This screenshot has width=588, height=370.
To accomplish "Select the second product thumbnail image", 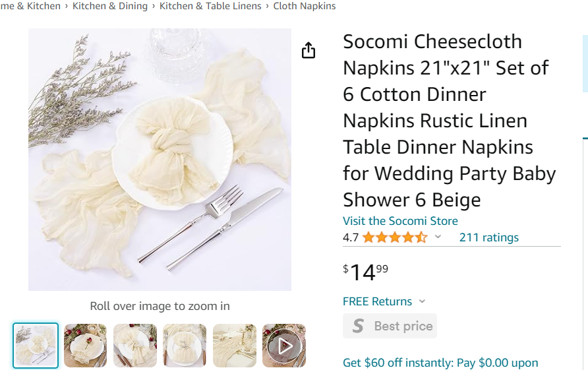I will [85, 346].
